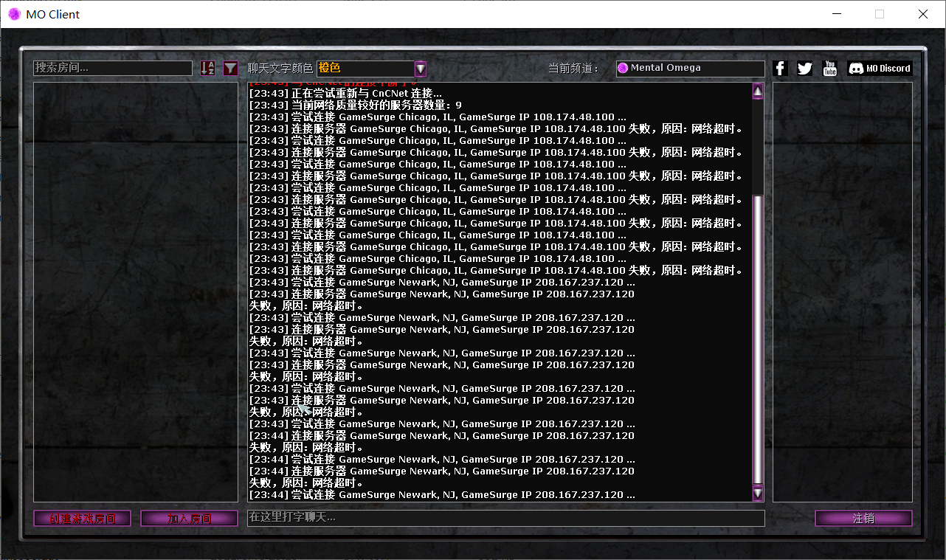
Task: Click the 创建游戏房间 button
Action: point(82,519)
